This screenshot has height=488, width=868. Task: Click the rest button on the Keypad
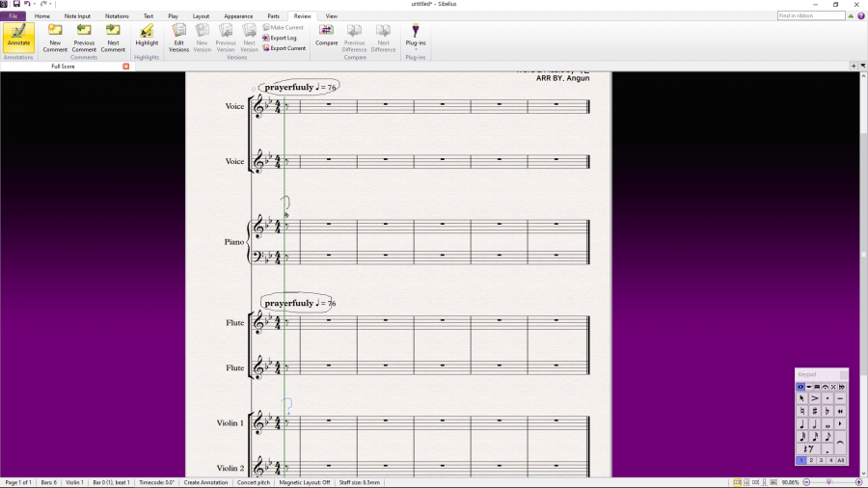809,448
